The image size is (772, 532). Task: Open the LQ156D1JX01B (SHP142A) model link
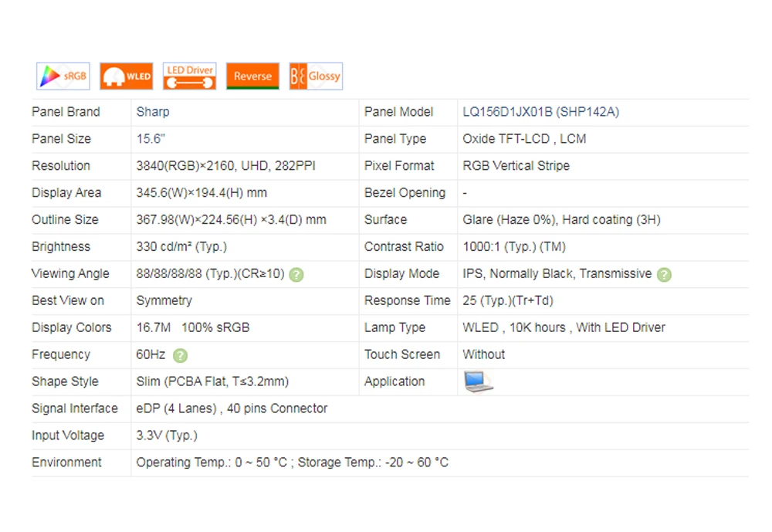tap(540, 112)
